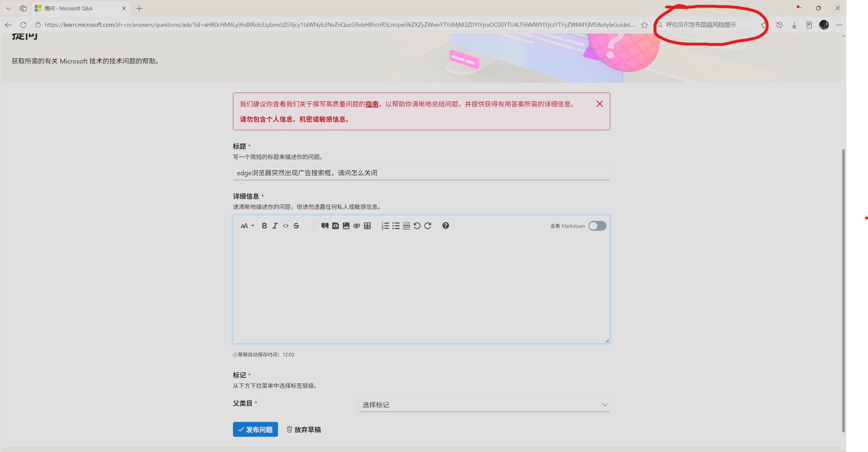Dismiss the red warning banner
The image size is (868, 452).
(x=599, y=104)
